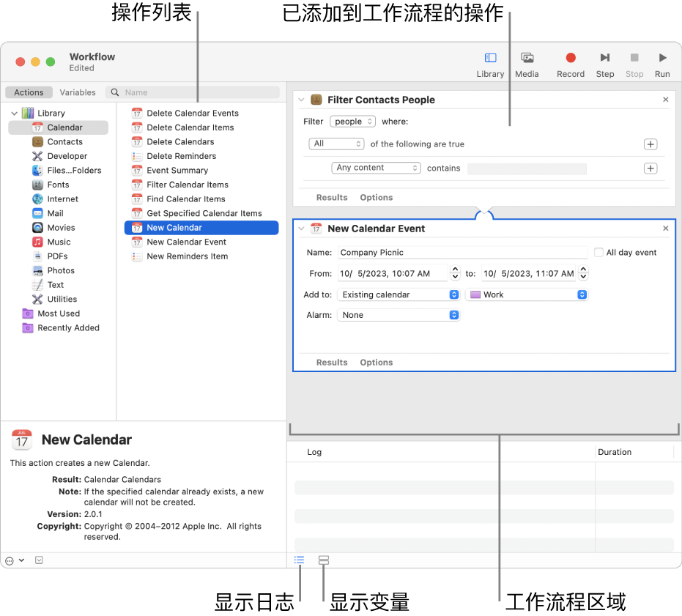This screenshot has height=616, width=682.
Task: Click the Stop toolbar icon
Action: pyautogui.click(x=634, y=58)
